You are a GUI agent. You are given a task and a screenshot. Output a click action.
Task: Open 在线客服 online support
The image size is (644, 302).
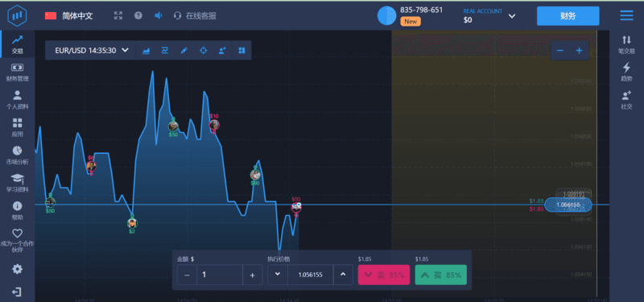coord(195,16)
